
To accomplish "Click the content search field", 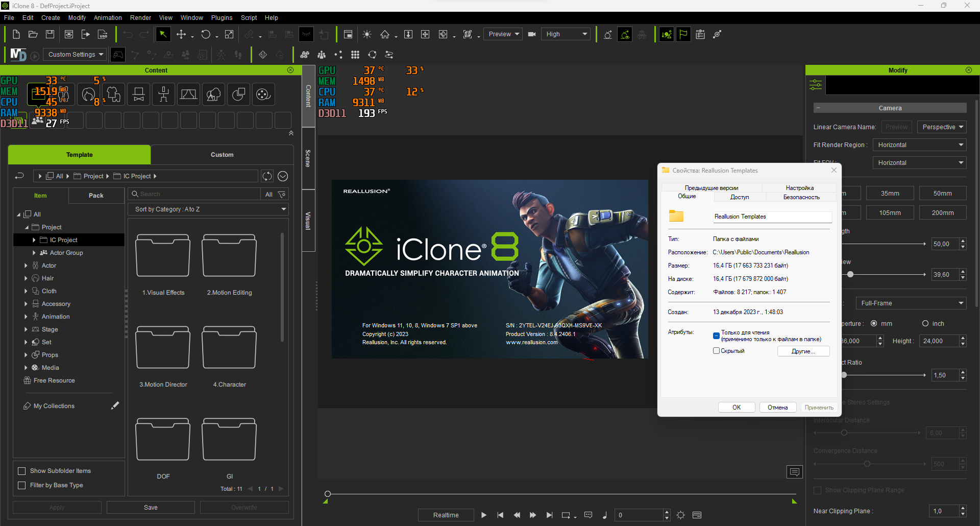I will (x=194, y=194).
